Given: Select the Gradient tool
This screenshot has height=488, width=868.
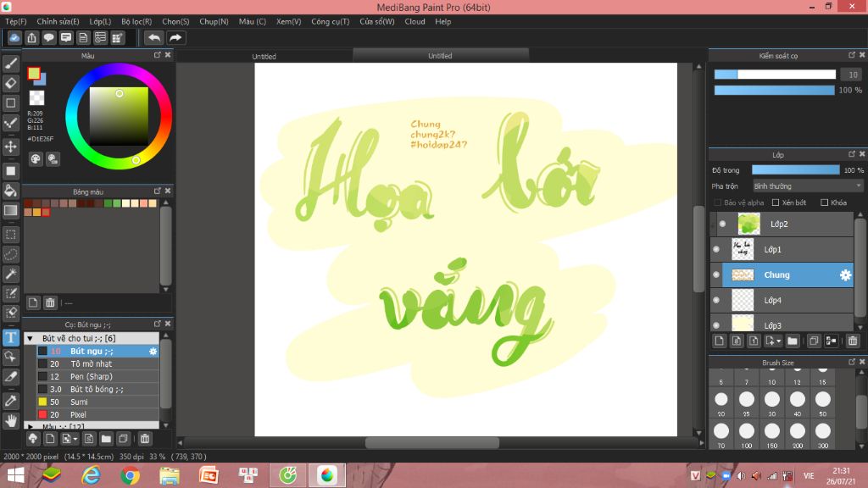Looking at the screenshot, I should pos(10,210).
